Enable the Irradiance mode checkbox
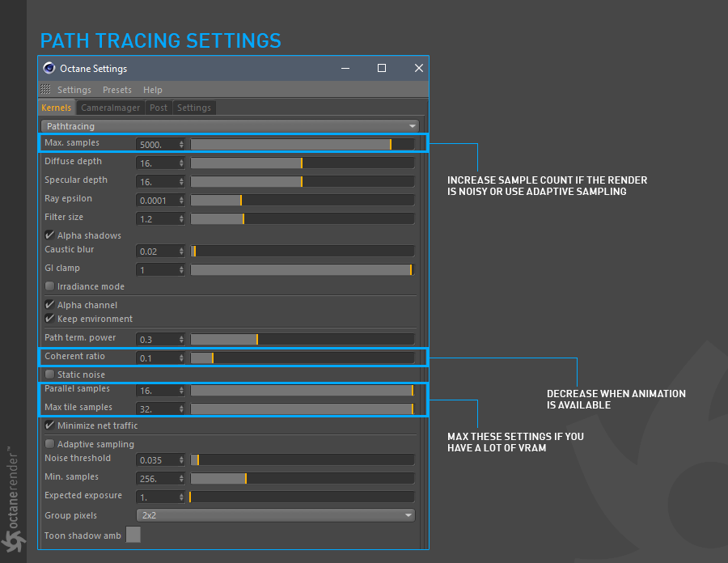The image size is (728, 563). click(x=50, y=286)
